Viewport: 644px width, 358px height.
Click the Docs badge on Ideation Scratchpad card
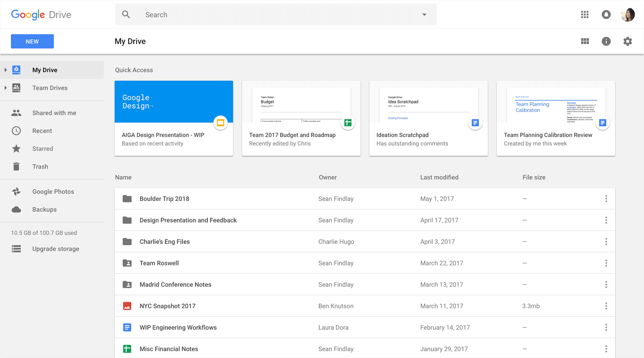pyautogui.click(x=475, y=123)
